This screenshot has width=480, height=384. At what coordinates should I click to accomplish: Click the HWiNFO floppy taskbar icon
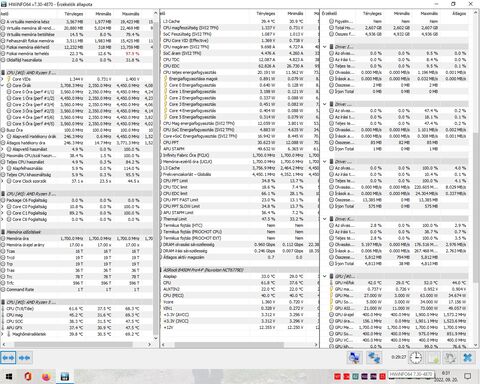tap(65, 377)
